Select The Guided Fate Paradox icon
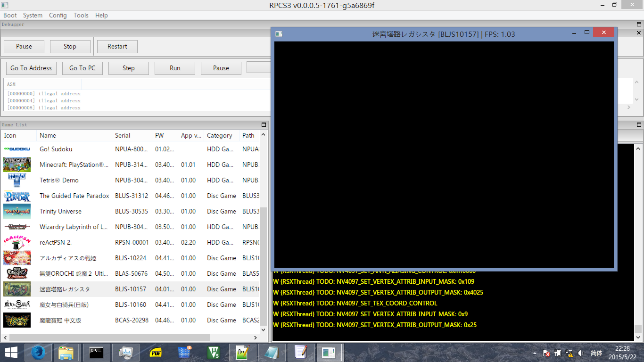Image resolution: width=644 pixels, height=362 pixels. 17,196
